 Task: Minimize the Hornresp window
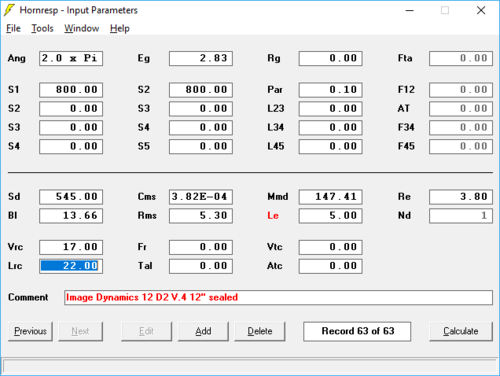point(410,10)
